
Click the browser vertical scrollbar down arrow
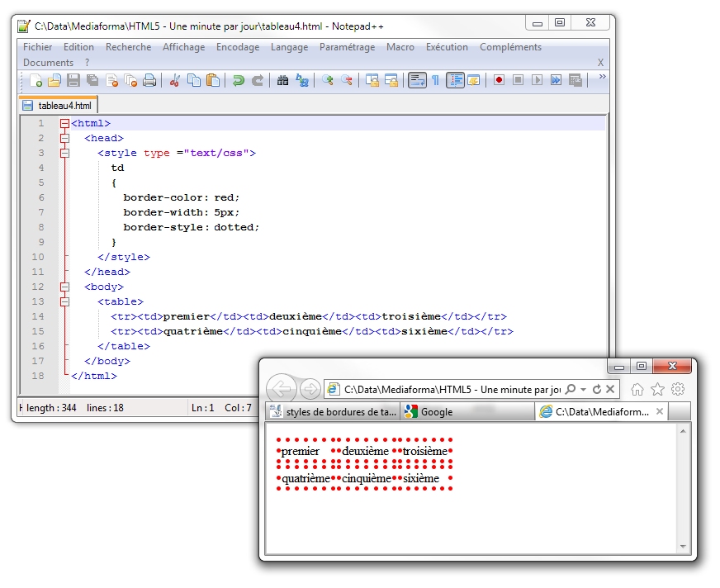[x=683, y=546]
